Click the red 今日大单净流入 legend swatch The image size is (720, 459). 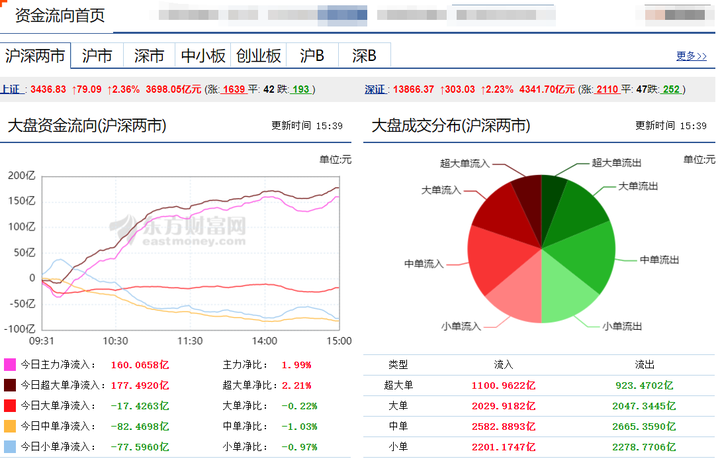coord(10,406)
